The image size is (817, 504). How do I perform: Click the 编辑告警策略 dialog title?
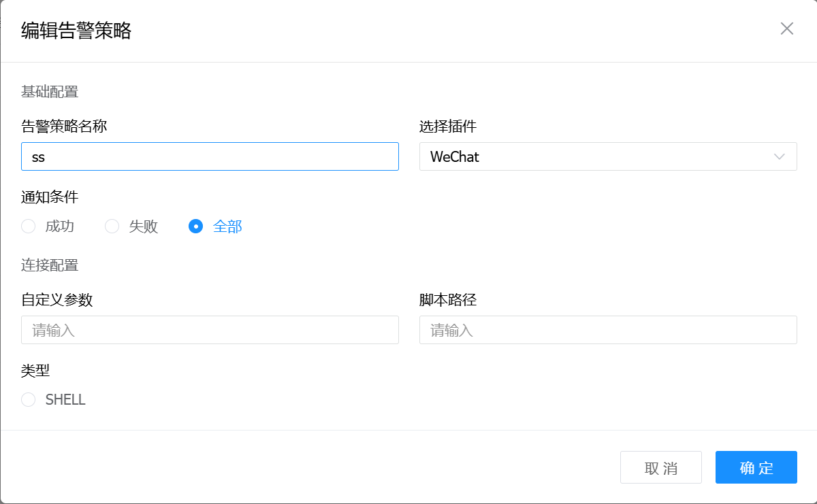(x=76, y=31)
